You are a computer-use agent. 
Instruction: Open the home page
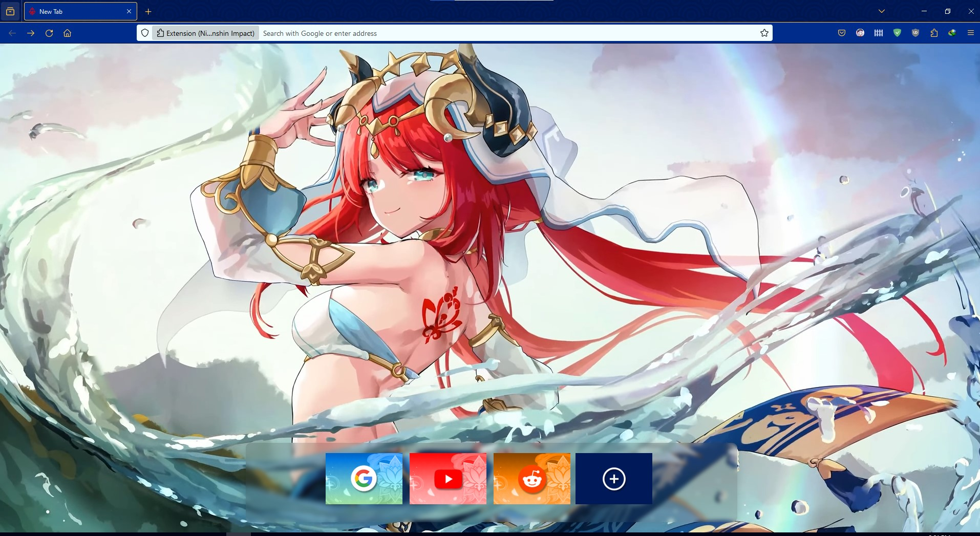(68, 33)
